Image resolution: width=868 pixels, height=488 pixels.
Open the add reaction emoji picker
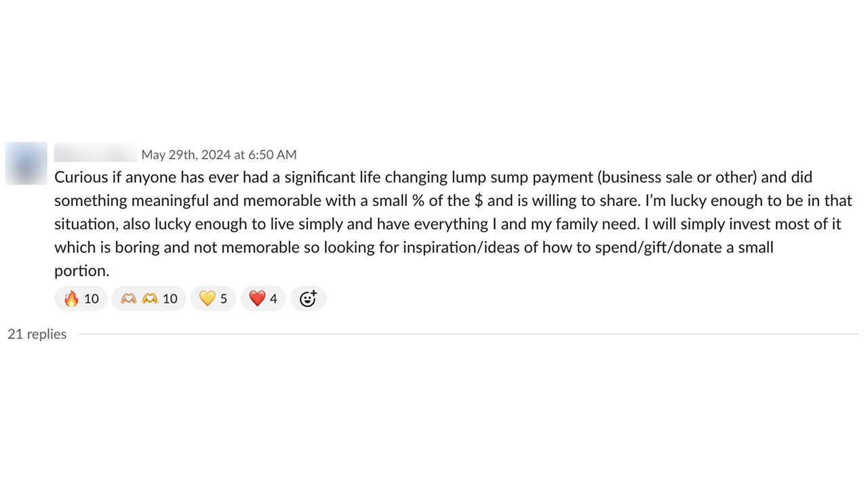[x=308, y=298]
